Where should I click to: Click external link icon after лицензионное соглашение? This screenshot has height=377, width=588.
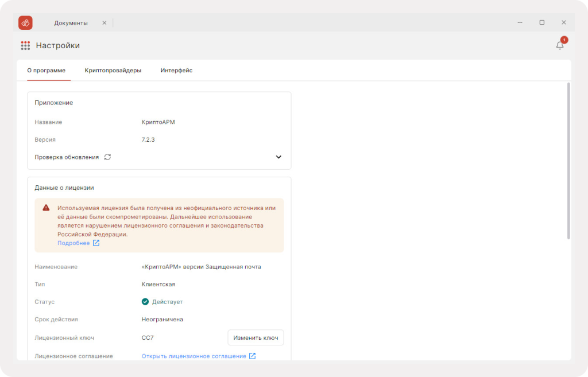253,356
